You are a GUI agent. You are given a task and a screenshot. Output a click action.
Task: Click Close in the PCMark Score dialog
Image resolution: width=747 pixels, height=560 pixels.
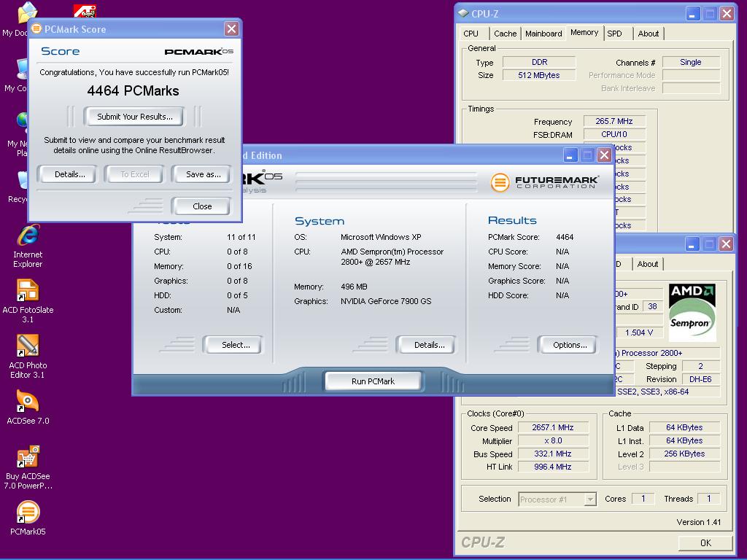click(x=202, y=206)
